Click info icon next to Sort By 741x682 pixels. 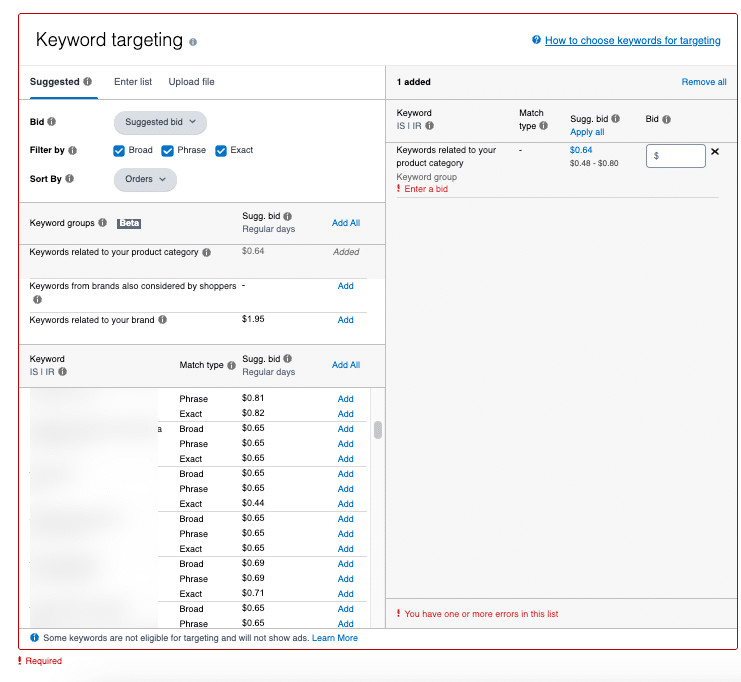point(70,179)
